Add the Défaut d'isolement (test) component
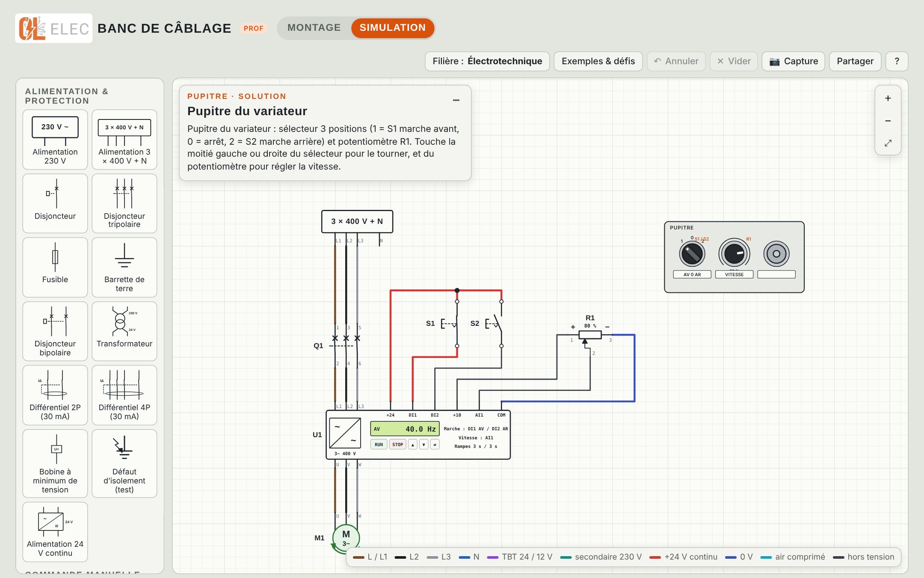The height and width of the screenshot is (578, 924). [124, 464]
